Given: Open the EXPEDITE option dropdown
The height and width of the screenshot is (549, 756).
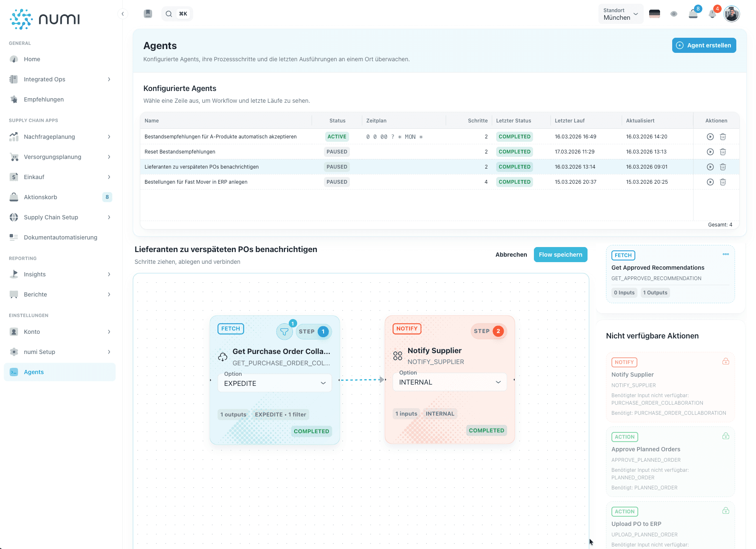Looking at the screenshot, I should click(274, 383).
